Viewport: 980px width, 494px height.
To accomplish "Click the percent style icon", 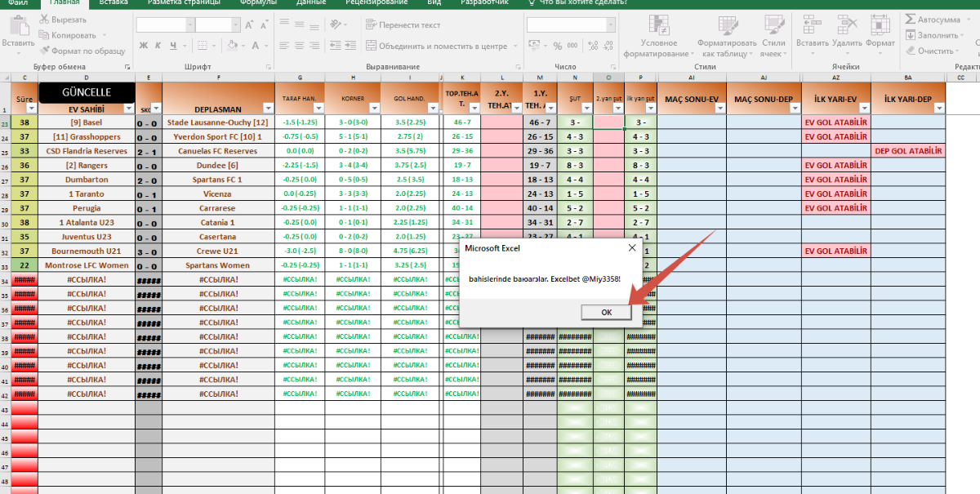I will point(558,47).
